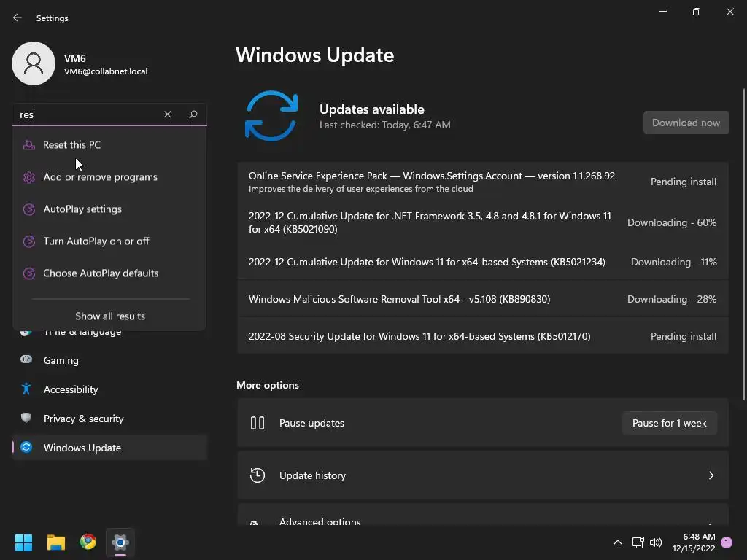Expand Update history with the chevron
Viewport: 747px width, 560px height.
coord(711,475)
